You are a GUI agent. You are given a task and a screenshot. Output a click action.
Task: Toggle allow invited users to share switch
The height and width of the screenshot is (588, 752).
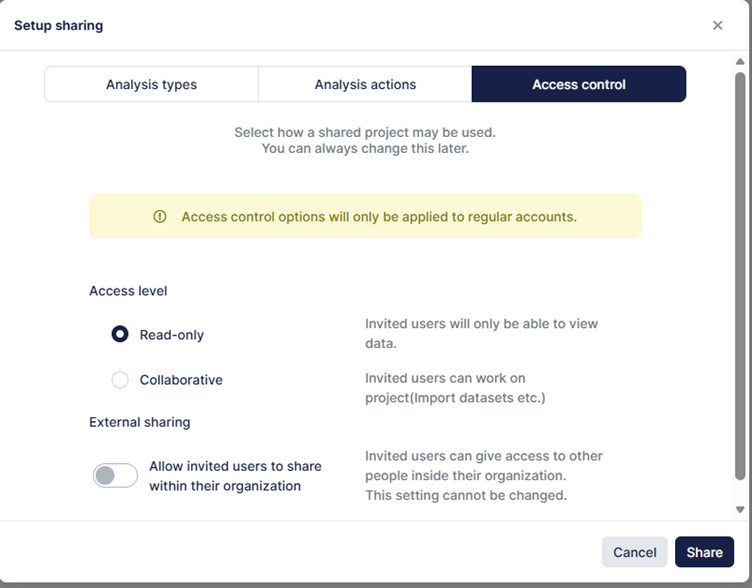(x=115, y=476)
